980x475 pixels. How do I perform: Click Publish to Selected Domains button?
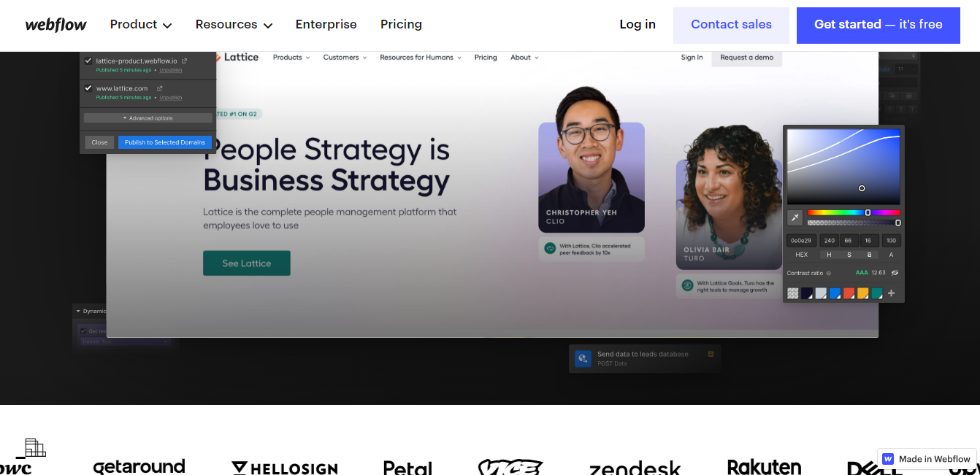coord(165,142)
